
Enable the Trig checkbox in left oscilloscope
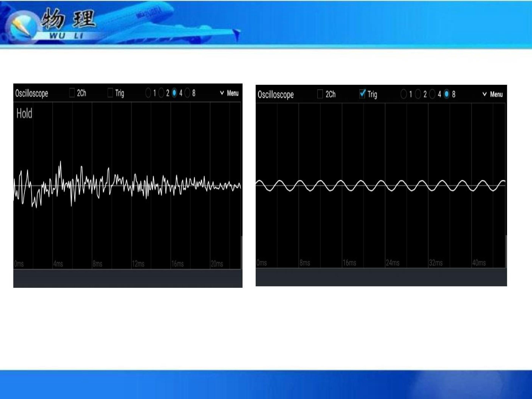point(110,93)
